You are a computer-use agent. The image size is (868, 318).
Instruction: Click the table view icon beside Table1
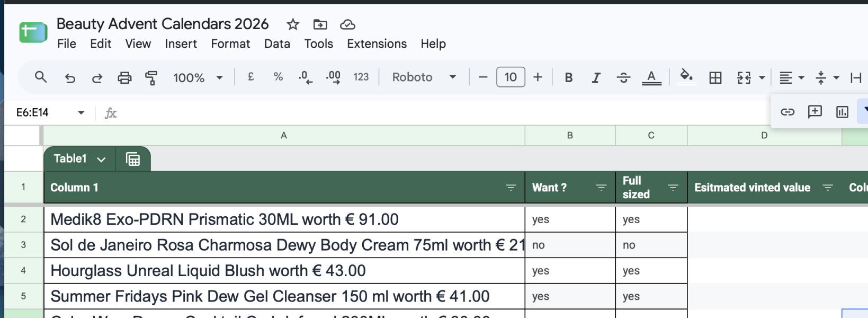coord(133,159)
